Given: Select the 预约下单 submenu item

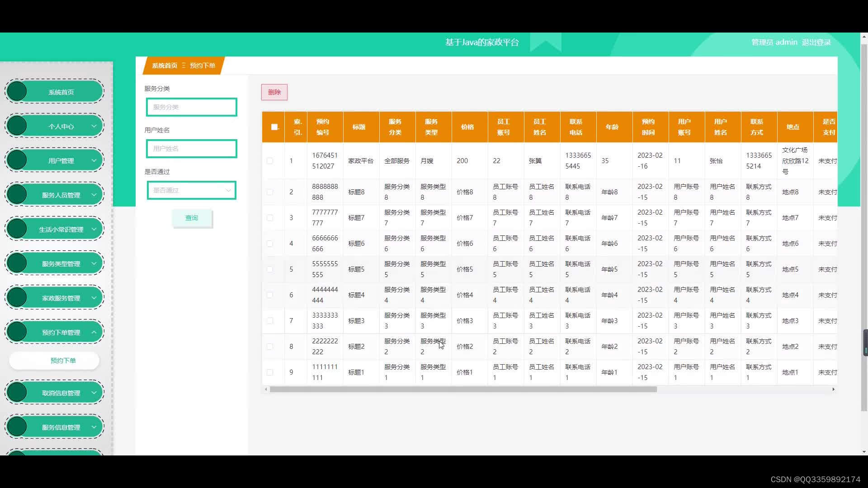Looking at the screenshot, I should [54, 361].
